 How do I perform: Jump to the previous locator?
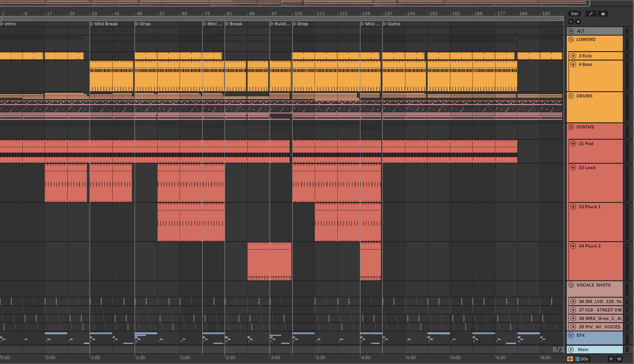pos(571,22)
